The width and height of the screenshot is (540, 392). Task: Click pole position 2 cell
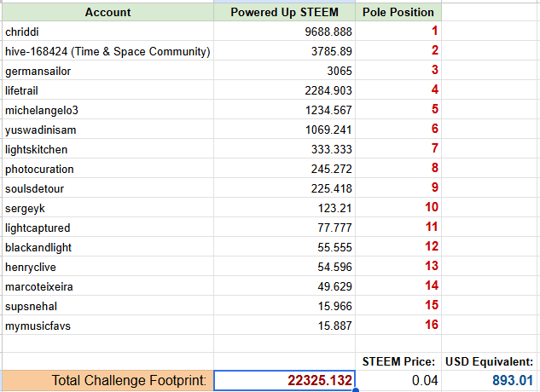tap(398, 51)
